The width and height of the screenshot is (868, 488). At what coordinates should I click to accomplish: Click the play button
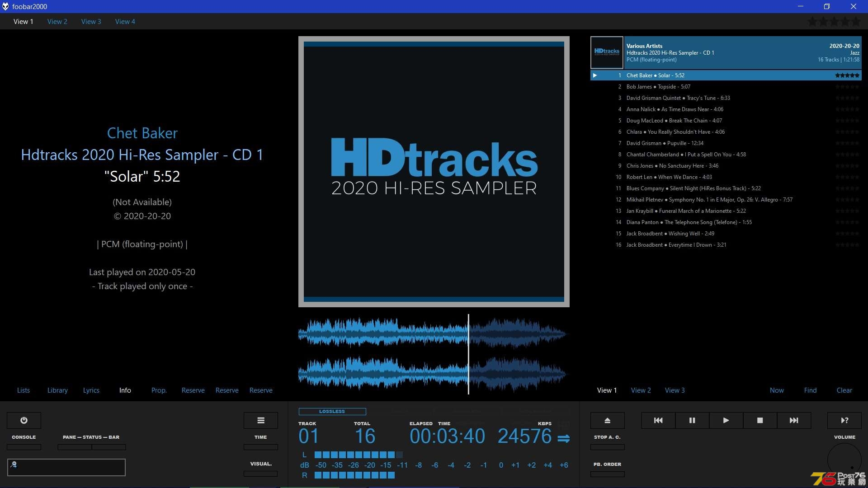click(x=726, y=420)
